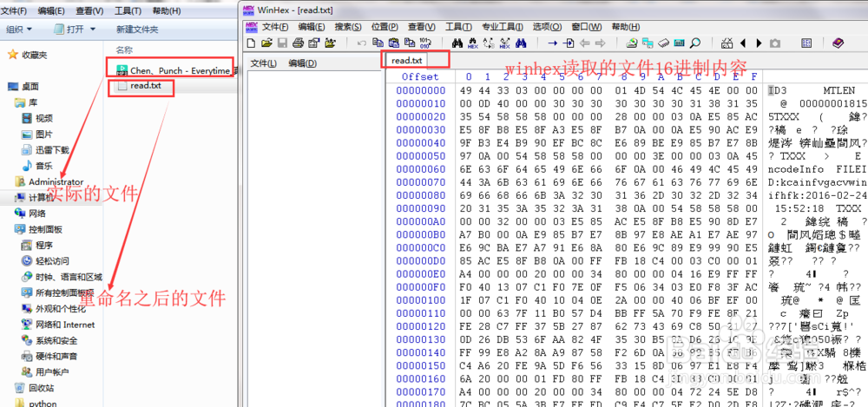868x407 pixels.
Task: Select 用户帐户 in navigation tree
Action: pyautogui.click(x=45, y=372)
